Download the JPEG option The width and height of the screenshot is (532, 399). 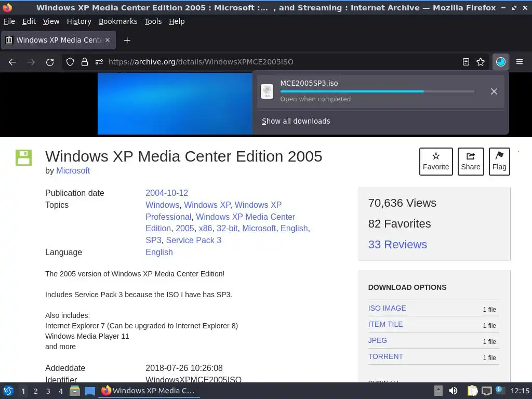377,340
